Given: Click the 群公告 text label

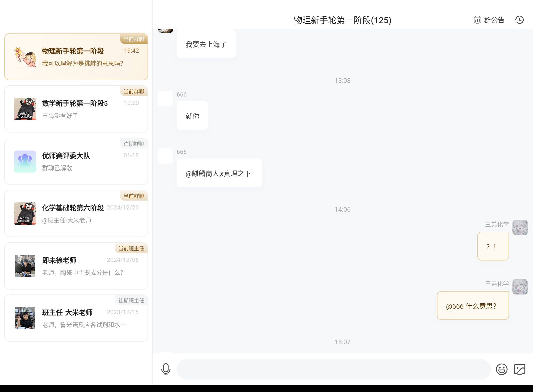Looking at the screenshot, I should (494, 20).
